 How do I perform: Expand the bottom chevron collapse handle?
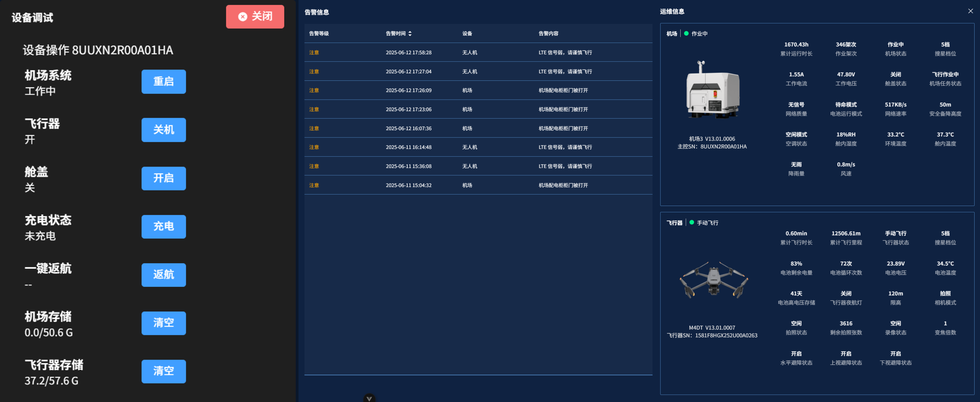click(369, 398)
